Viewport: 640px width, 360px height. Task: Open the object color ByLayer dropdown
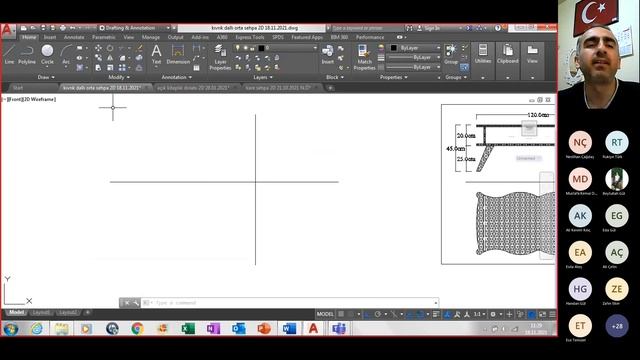pyautogui.click(x=415, y=48)
